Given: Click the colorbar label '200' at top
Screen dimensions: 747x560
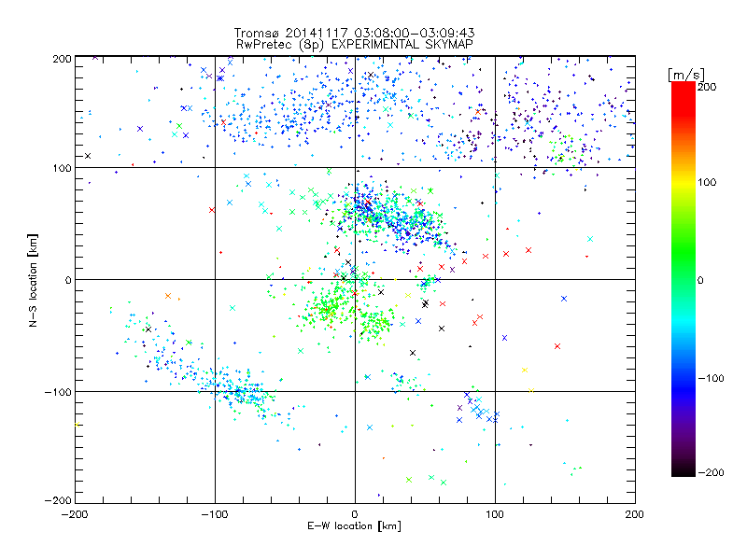Looking at the screenshot, I should pos(707,87).
